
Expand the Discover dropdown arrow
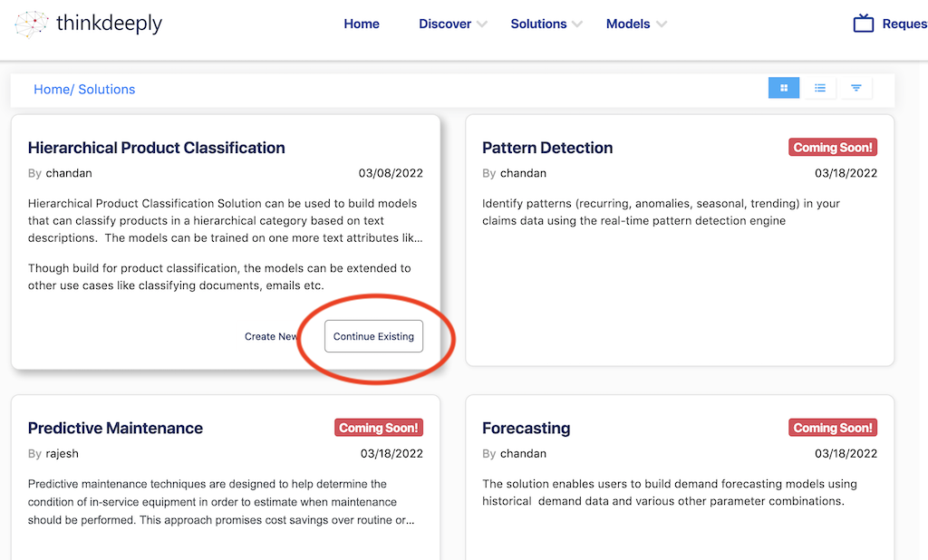(x=482, y=24)
